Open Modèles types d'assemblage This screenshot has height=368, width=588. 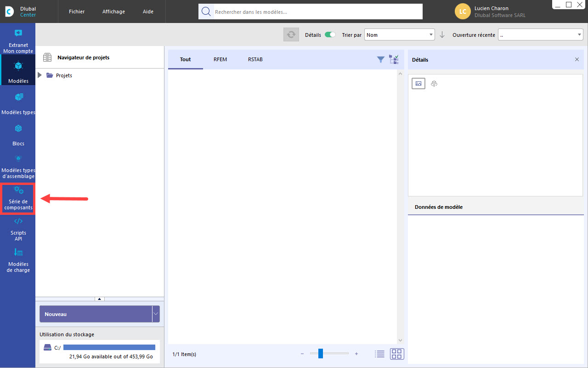(x=18, y=167)
